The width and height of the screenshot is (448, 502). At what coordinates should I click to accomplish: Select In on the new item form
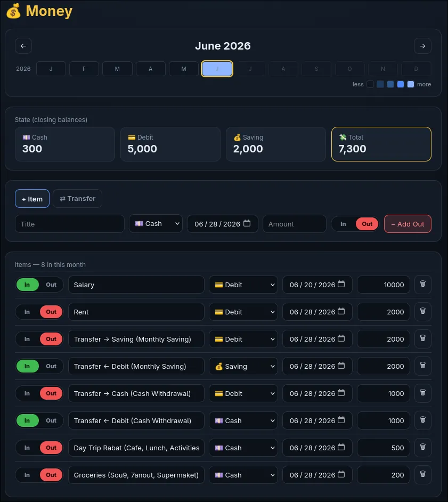(x=343, y=224)
